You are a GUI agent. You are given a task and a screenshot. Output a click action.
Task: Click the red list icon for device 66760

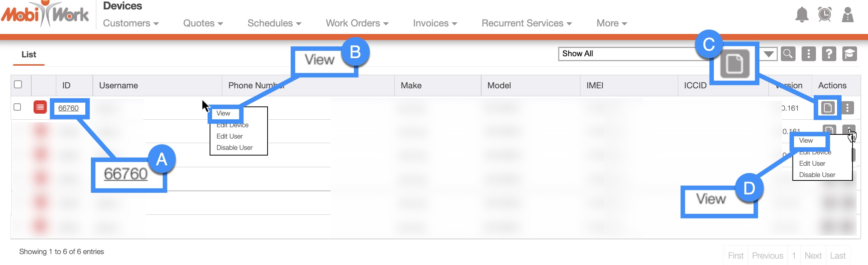(40, 107)
